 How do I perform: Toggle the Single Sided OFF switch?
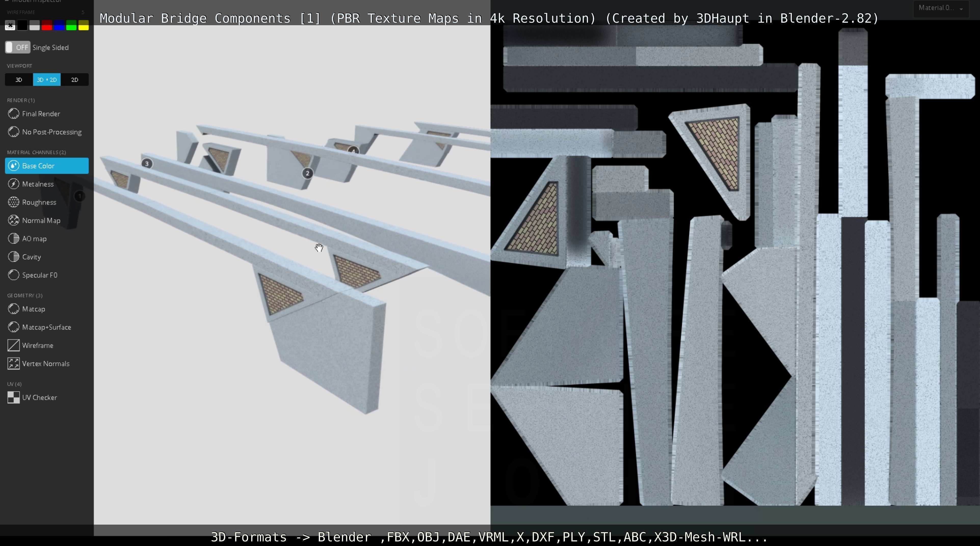click(18, 48)
